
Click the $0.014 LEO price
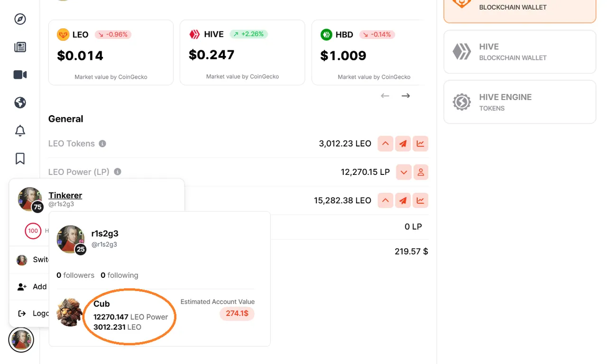pyautogui.click(x=80, y=56)
